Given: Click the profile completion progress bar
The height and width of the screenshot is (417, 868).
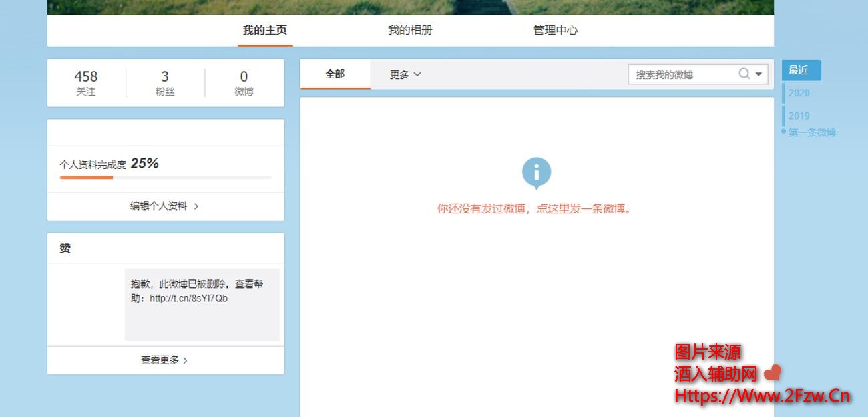Looking at the screenshot, I should [166, 178].
